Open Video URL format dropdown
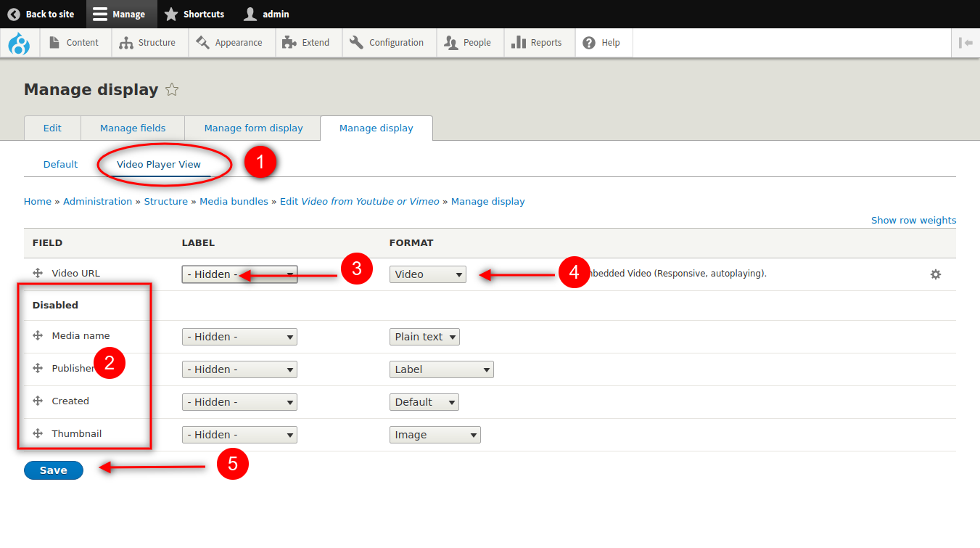Screen dimensions: 980x548 click(428, 274)
